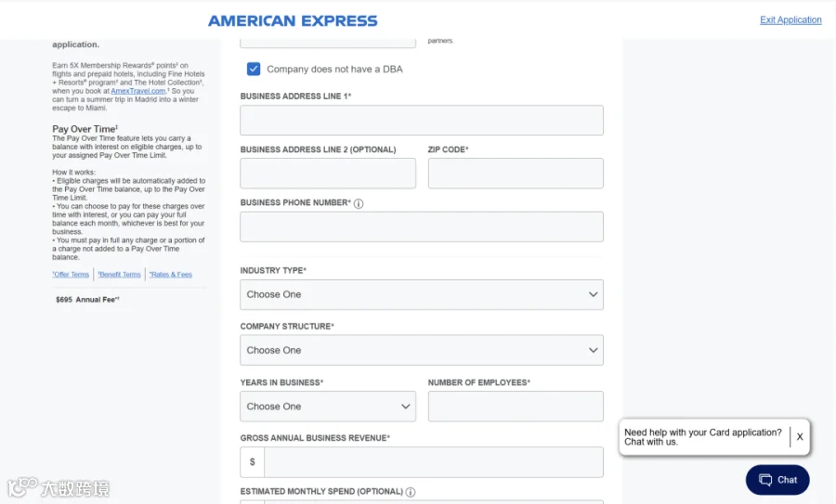The width and height of the screenshot is (836, 504).
Task: Open the Benefit Terms link
Action: point(120,275)
